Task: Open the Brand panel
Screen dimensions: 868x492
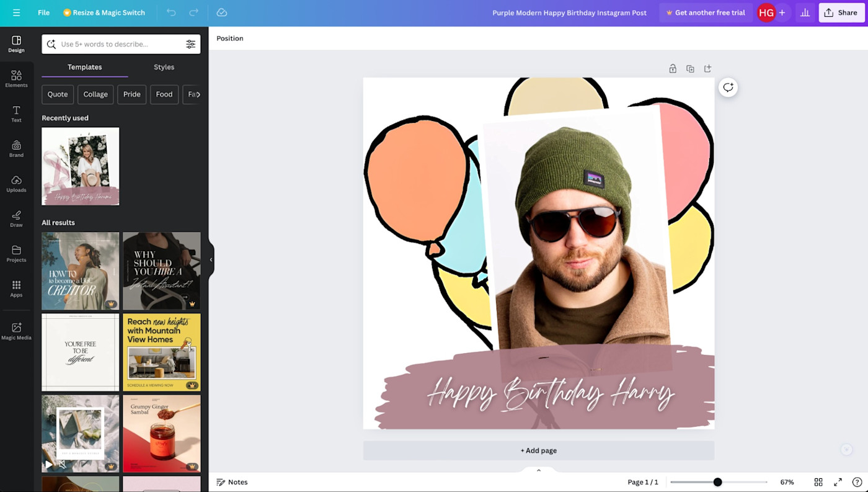Action: click(16, 149)
